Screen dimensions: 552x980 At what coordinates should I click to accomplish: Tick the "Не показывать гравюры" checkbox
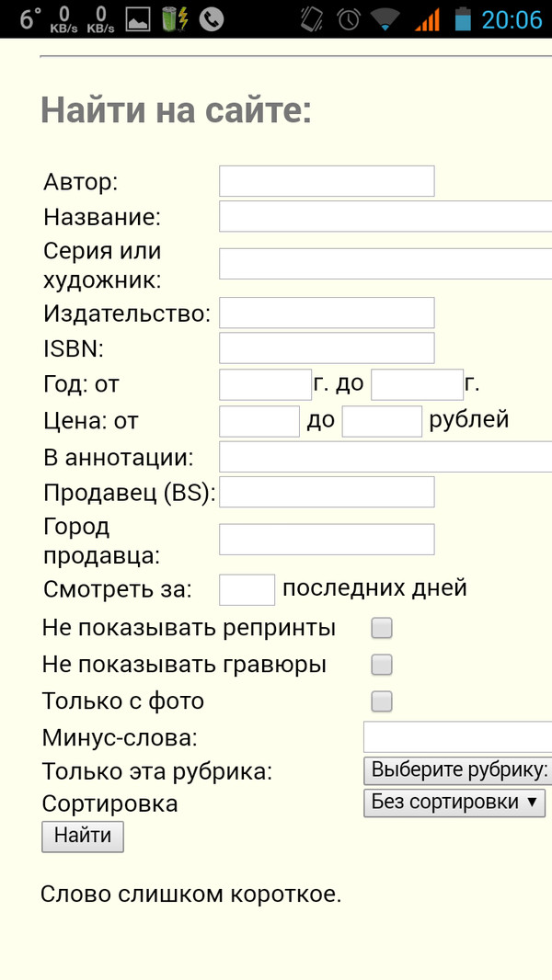click(x=382, y=665)
